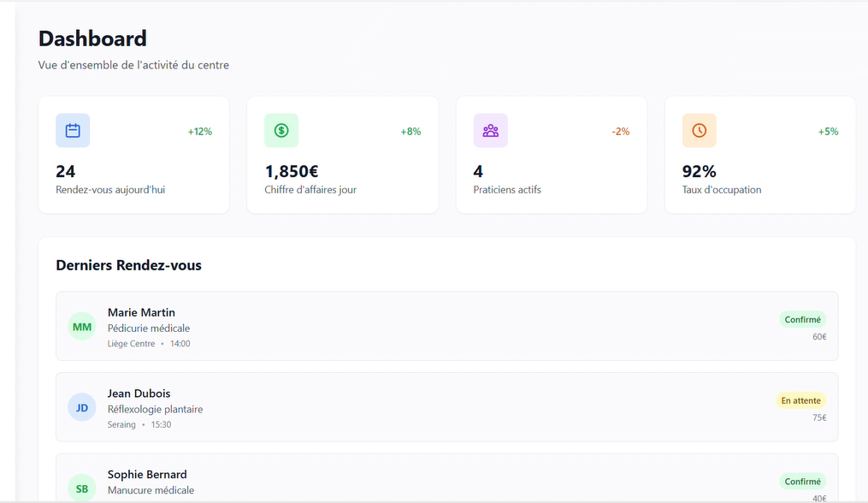Click the Derniers Rendez-vous section header
The width and height of the screenshot is (868, 503).
tap(128, 265)
